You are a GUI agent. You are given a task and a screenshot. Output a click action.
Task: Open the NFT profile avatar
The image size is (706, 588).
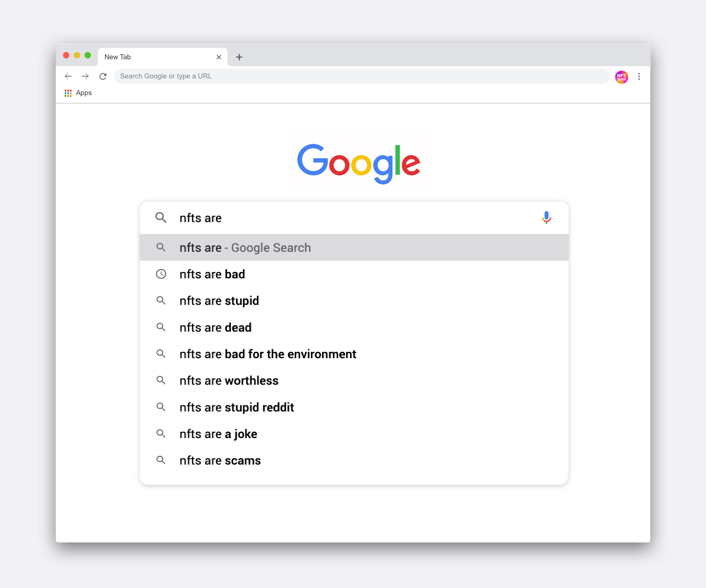622,76
